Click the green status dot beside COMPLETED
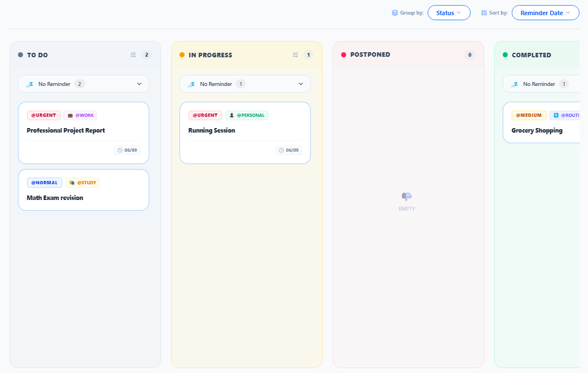 (x=505, y=55)
